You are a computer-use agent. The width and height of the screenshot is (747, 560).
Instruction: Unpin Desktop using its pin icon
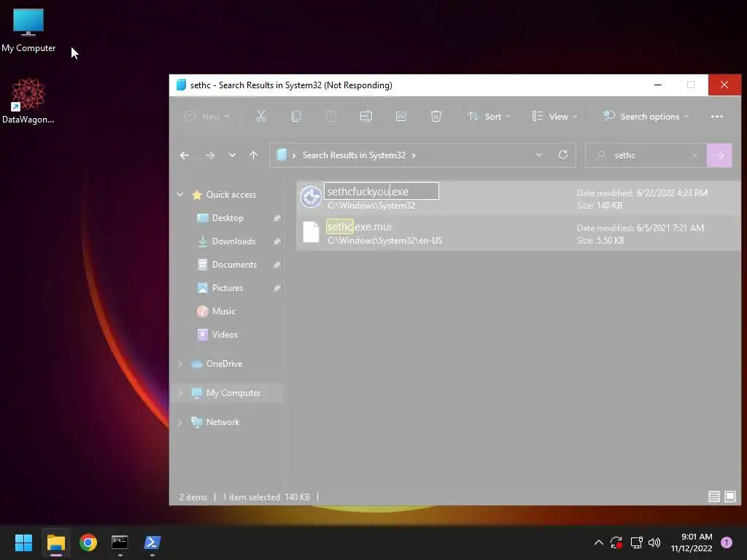(276, 218)
